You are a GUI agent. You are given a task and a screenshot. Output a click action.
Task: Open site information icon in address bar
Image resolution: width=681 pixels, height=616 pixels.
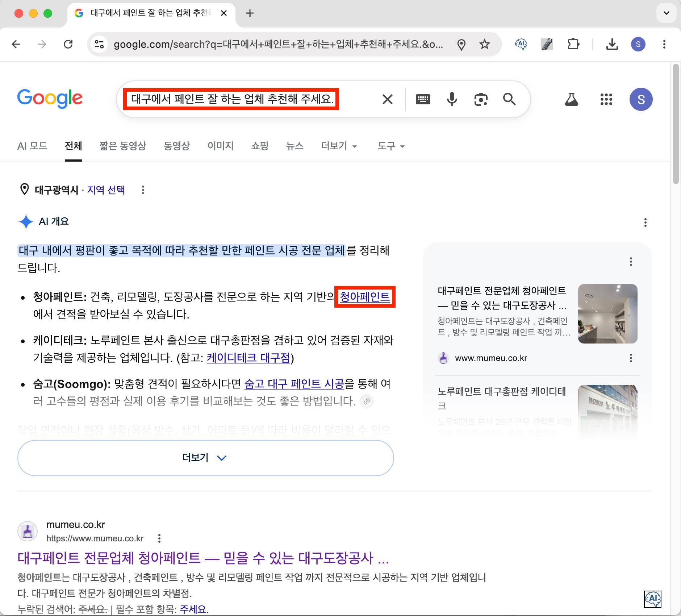pos(99,44)
